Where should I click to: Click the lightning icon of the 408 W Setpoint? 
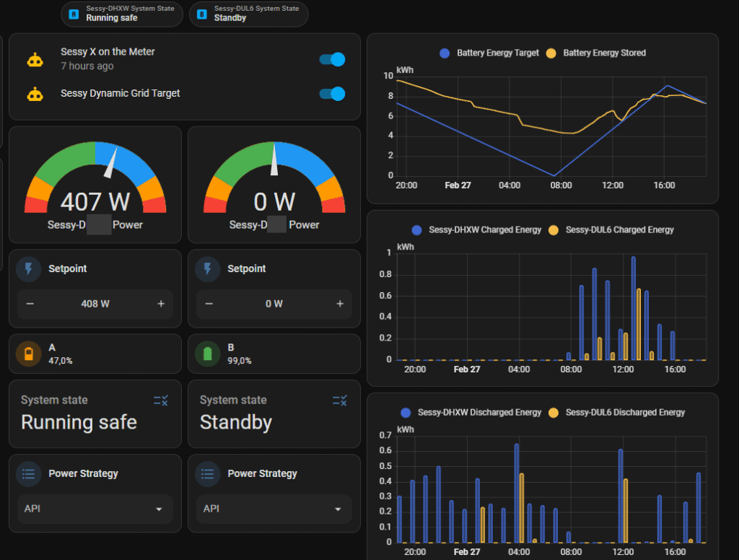point(29,269)
